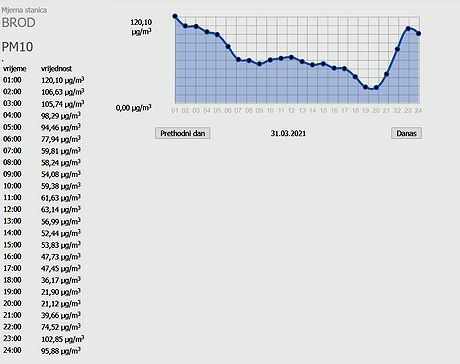Select the chart data point for hour 09
Image resolution: width=460 pixels, height=364 pixels.
point(260,64)
